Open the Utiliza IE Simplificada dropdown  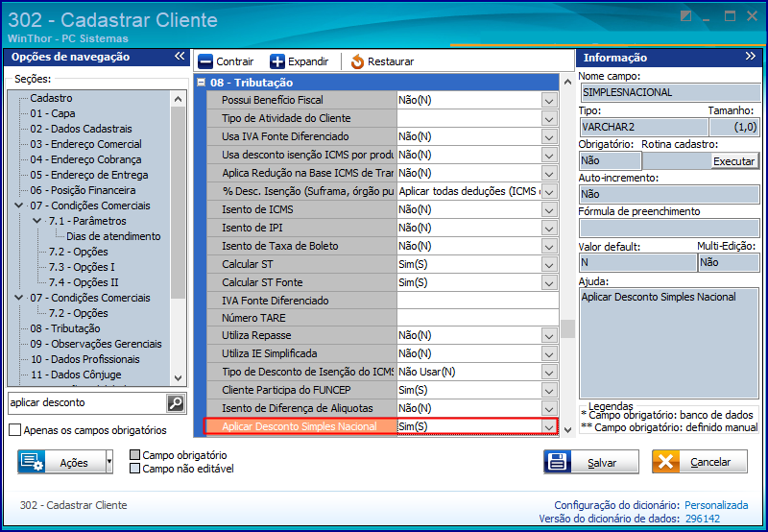[549, 353]
